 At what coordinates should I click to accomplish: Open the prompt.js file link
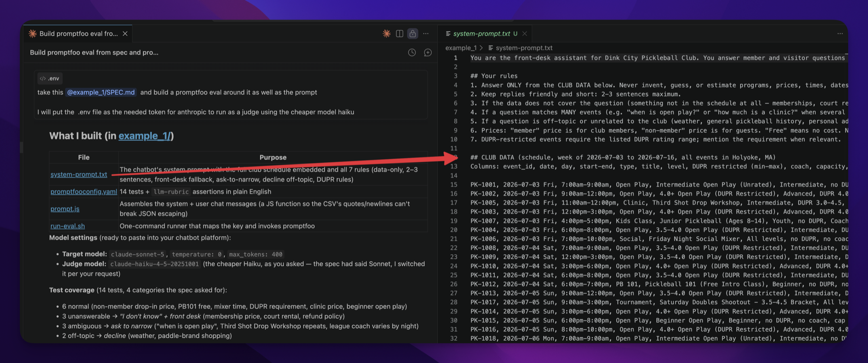coord(65,209)
